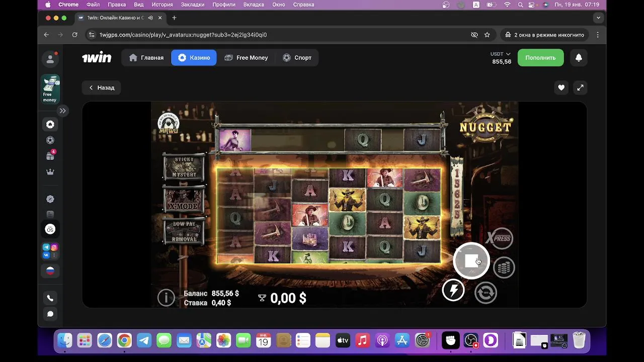Open the social networks icon group
Viewport: 644px width, 362px height.
tap(50, 251)
